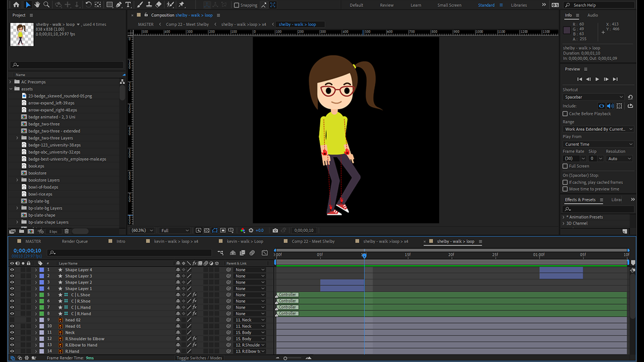Choose the Pen tool
Screen dimensions: 644x362
(119, 5)
